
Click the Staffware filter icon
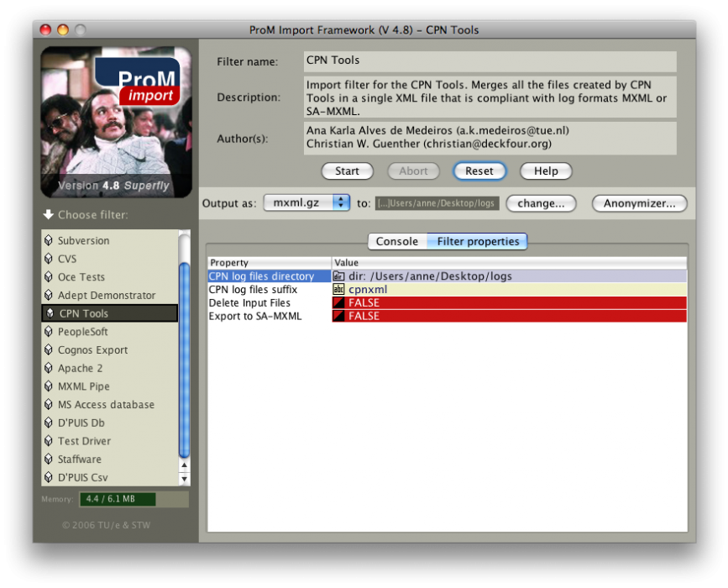point(48,459)
